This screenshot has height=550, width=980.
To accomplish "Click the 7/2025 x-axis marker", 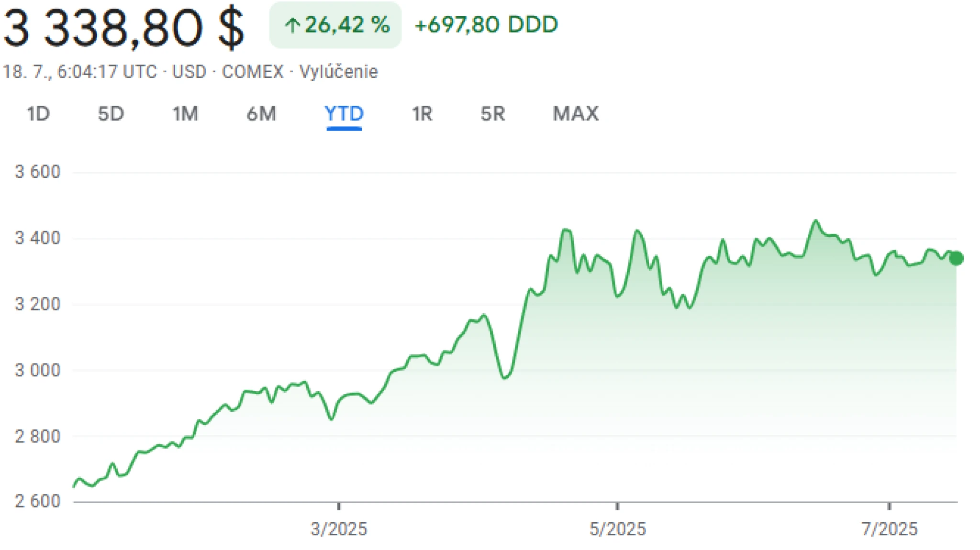I will (889, 529).
